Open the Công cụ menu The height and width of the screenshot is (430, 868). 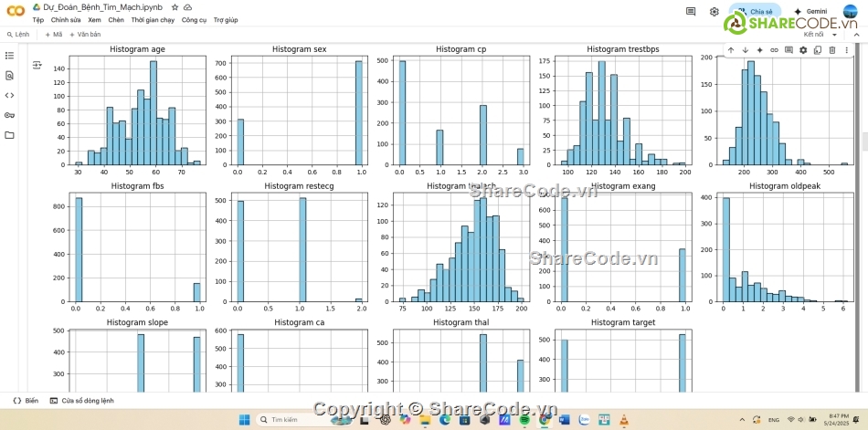tap(195, 20)
